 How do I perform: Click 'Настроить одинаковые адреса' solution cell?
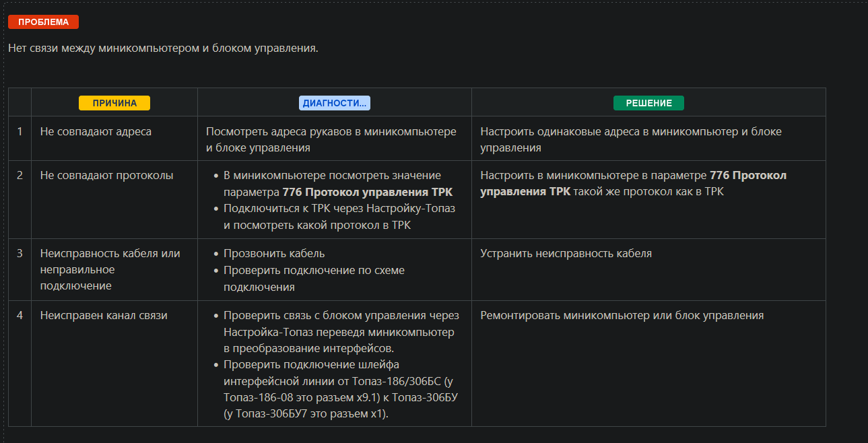(648, 138)
